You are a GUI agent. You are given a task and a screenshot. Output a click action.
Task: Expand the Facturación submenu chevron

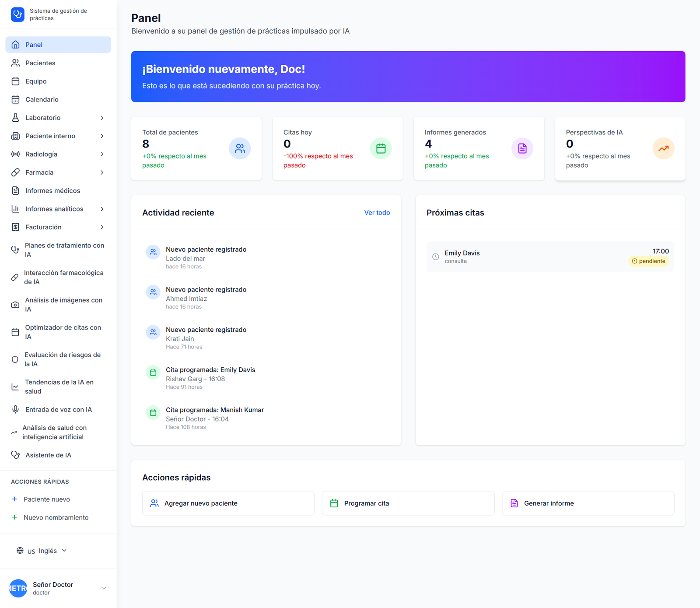102,227
